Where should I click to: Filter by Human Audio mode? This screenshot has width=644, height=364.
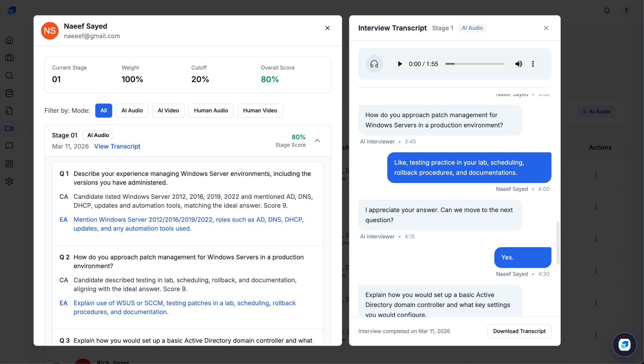click(211, 111)
